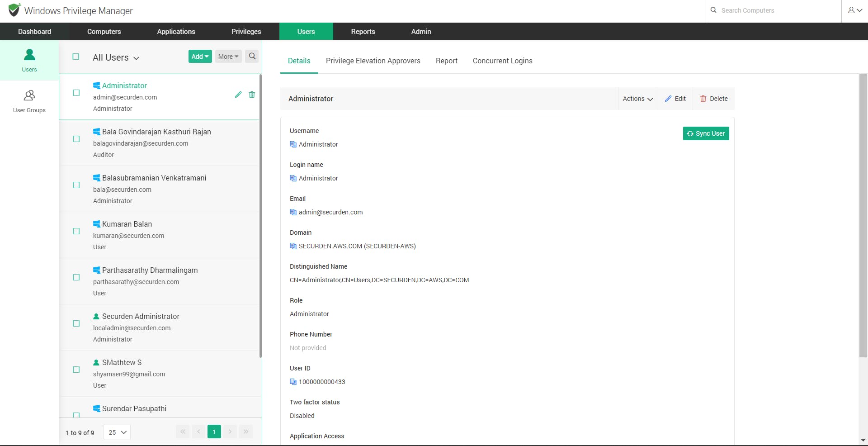The image size is (868, 446).
Task: Click the Windows Privilege Manager shield logo
Action: (x=14, y=10)
